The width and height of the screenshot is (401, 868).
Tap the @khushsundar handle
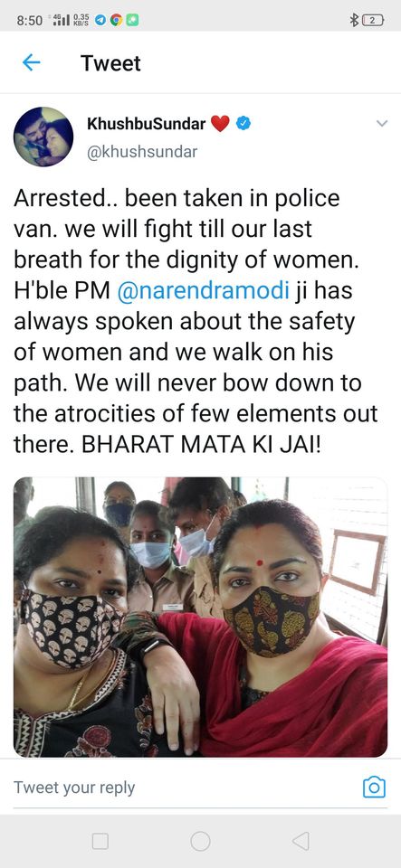pyautogui.click(x=142, y=152)
